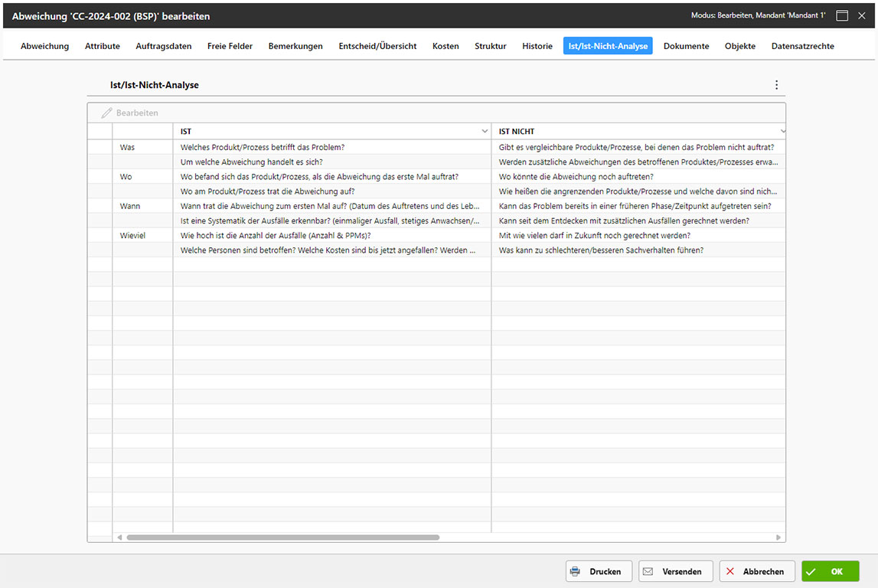Click the checkmark icon on OK
This screenshot has width=878, height=588.
pos(811,572)
